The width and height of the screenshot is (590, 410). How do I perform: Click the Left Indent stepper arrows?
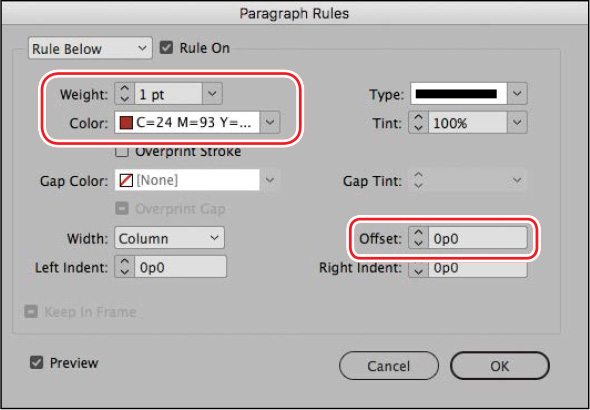click(x=125, y=267)
